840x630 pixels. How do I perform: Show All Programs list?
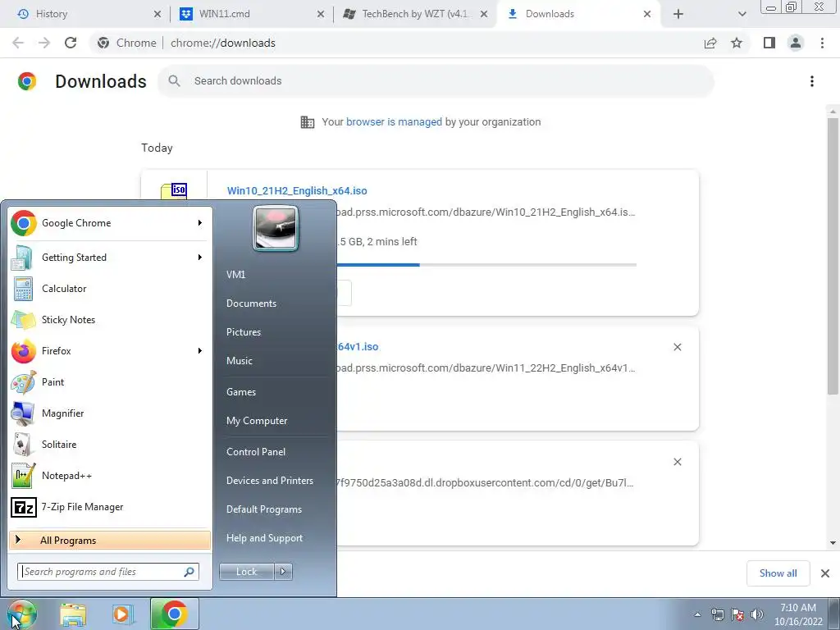[110, 540]
